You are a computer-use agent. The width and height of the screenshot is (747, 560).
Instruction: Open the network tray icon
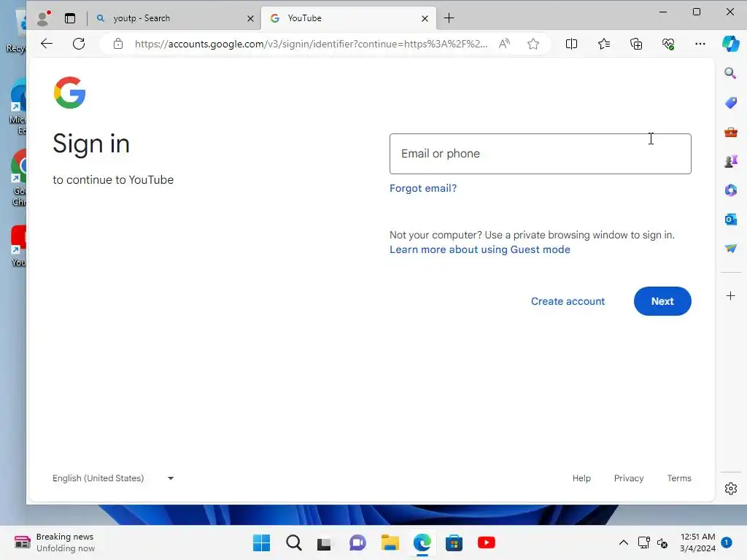[x=643, y=542]
